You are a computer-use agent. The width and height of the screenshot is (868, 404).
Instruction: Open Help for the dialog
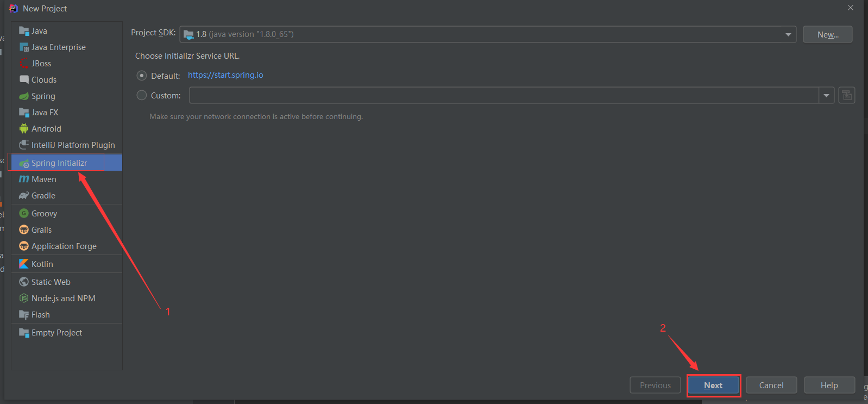tap(829, 386)
